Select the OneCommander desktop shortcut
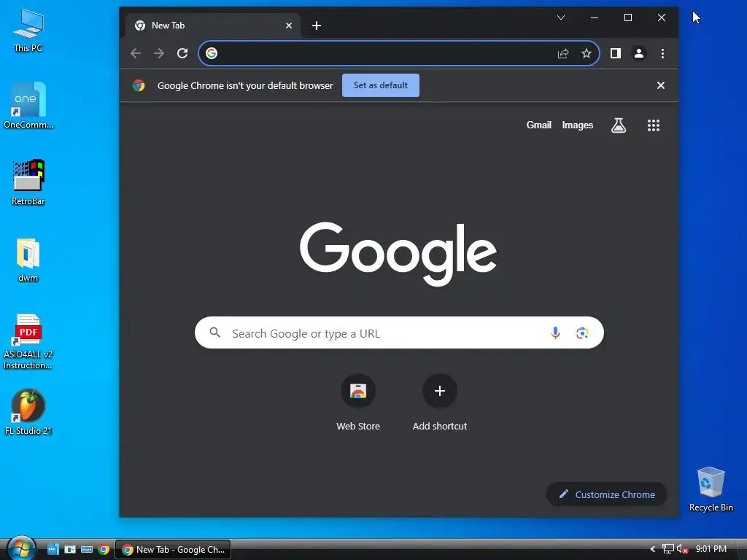Screen dimensions: 747x560 click(28, 106)
